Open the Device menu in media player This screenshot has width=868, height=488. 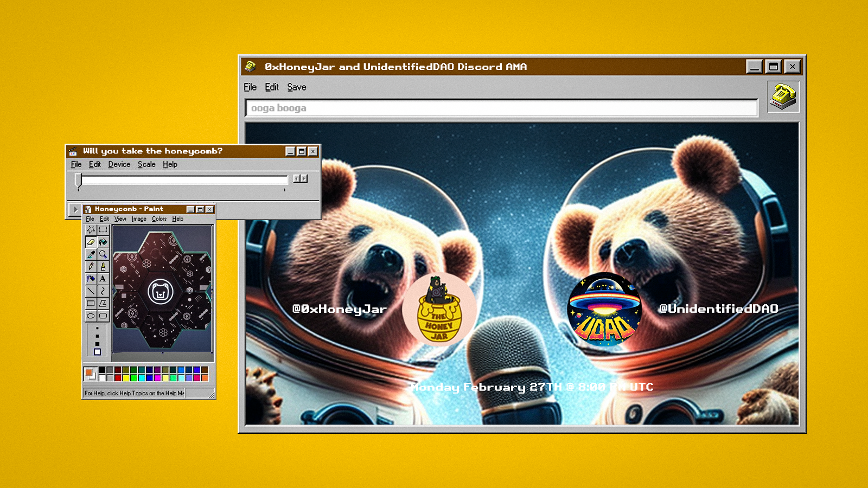click(119, 164)
